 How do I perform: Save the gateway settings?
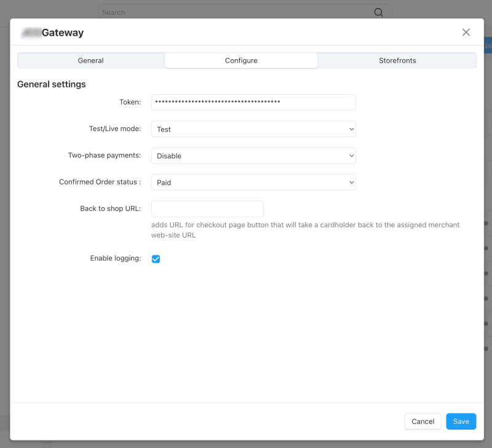tap(461, 421)
